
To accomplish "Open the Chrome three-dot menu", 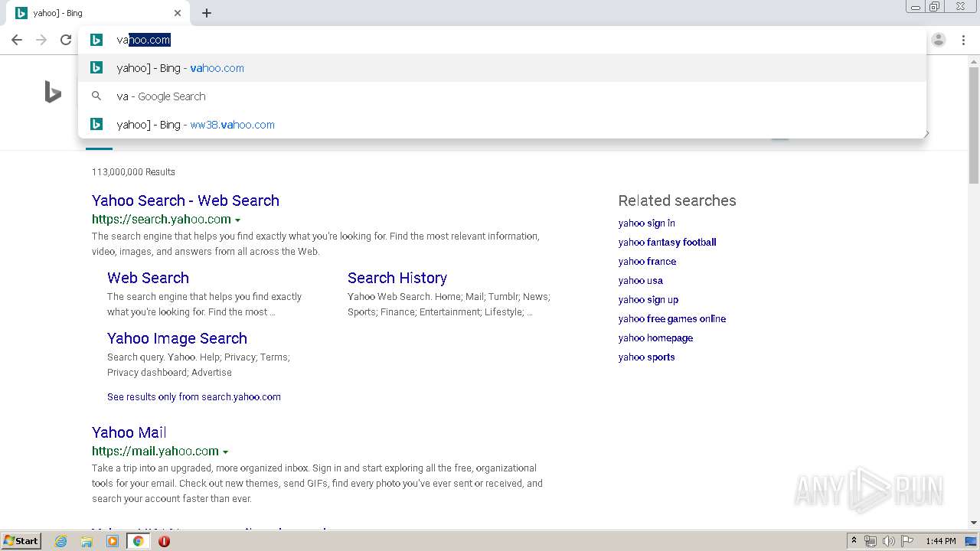I will coord(963,40).
